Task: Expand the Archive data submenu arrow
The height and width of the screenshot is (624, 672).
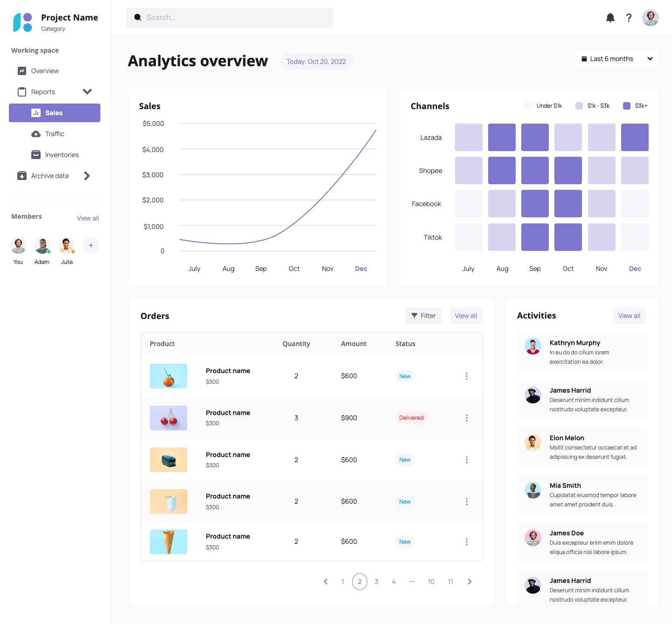Action: pyautogui.click(x=87, y=176)
